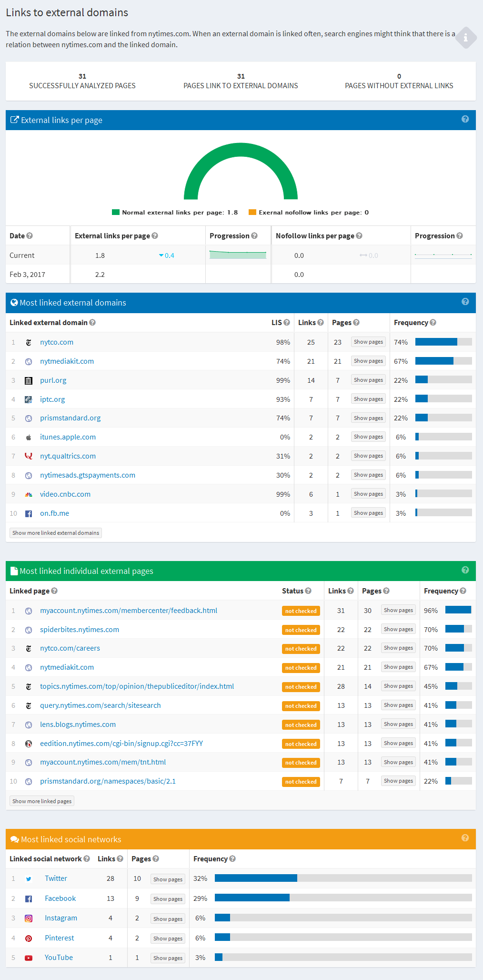Click the purl.org favicon icon
The width and height of the screenshot is (483, 980).
coord(29,380)
